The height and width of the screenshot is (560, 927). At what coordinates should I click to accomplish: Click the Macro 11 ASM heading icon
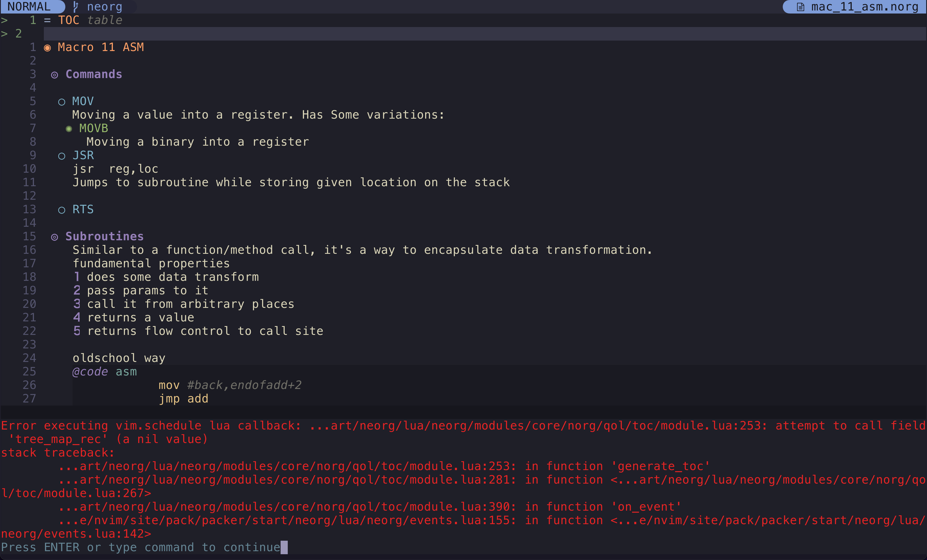tap(47, 47)
